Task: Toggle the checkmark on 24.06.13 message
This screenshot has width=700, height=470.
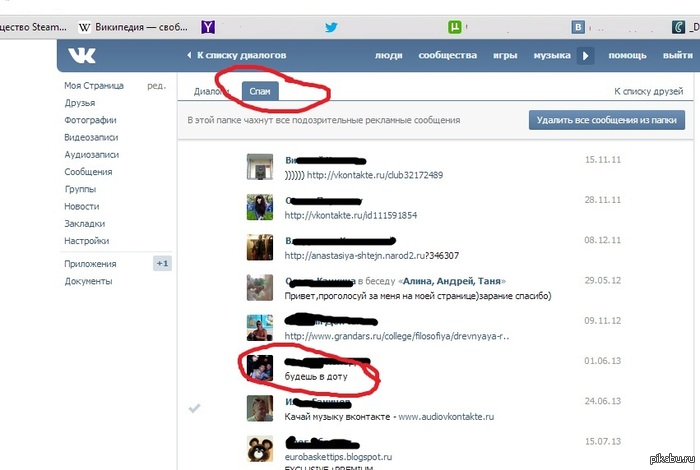Action: [194, 408]
